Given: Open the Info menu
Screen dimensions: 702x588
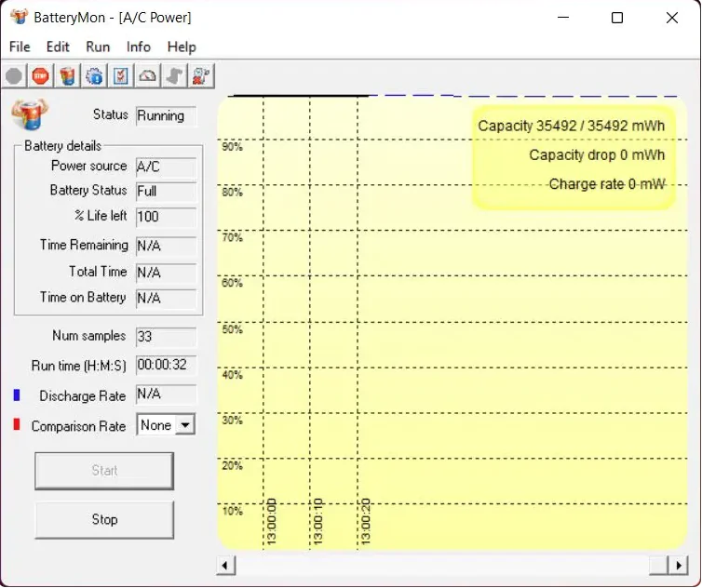Looking at the screenshot, I should [x=139, y=47].
